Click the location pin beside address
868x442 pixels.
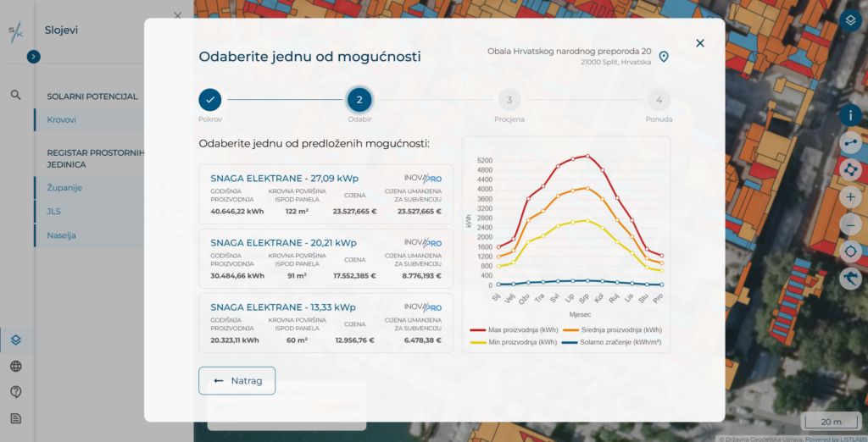point(664,57)
